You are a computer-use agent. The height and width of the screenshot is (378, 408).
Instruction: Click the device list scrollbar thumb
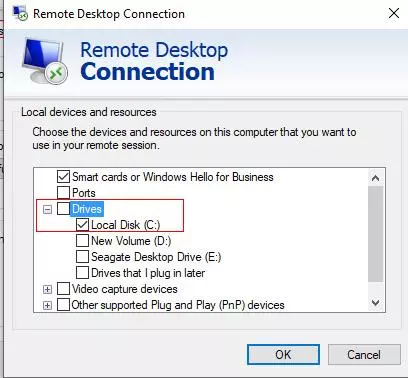point(376,234)
